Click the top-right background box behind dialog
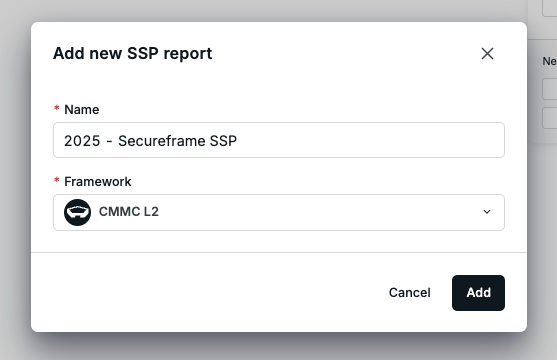This screenshot has height=360, width=557. (x=550, y=8)
